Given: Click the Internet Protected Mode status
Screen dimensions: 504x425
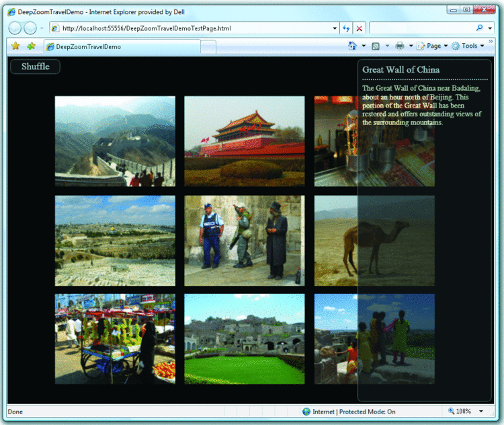Looking at the screenshot, I should click(354, 412).
